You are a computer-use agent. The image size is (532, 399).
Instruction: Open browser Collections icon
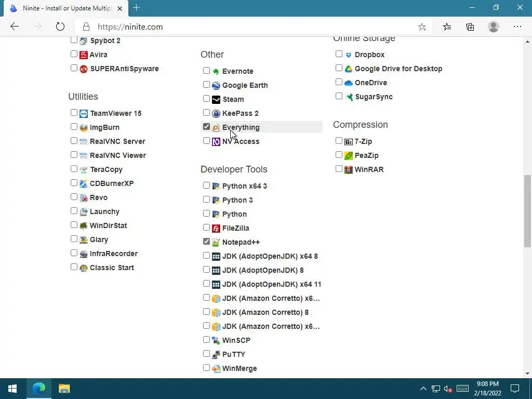pos(470,27)
